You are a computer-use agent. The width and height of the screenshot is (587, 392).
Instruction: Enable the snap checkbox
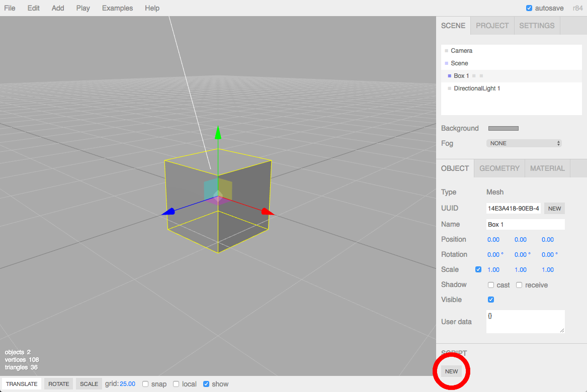click(145, 383)
